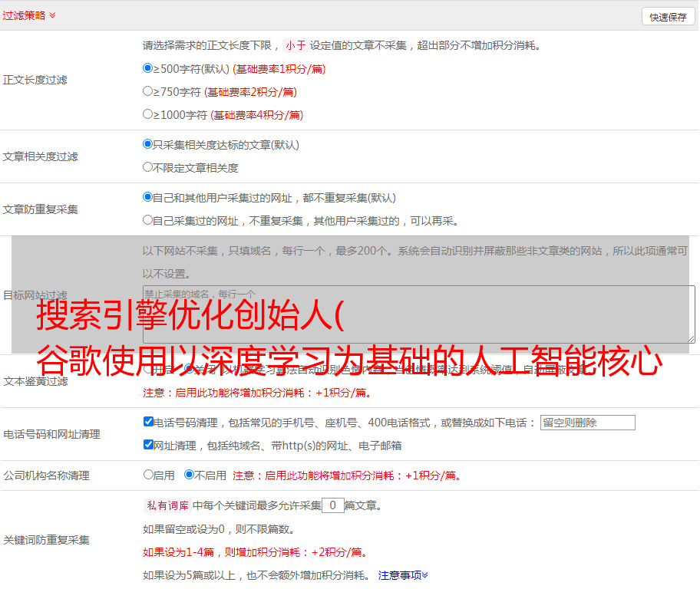Click the 小于 highlighted tag

tap(296, 45)
